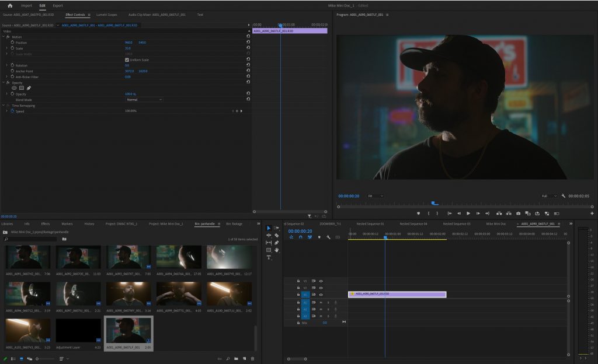The width and height of the screenshot is (598, 364).
Task: Select the Rectangle tool
Action: click(269, 250)
